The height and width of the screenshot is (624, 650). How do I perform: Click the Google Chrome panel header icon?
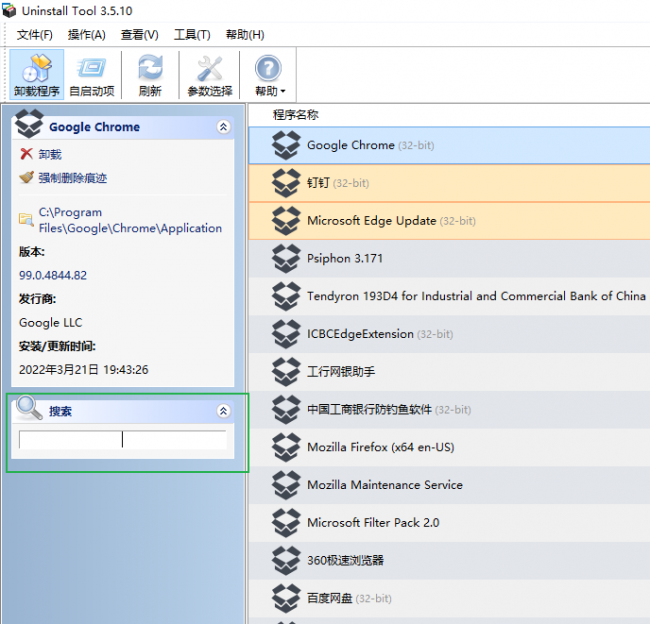click(29, 124)
